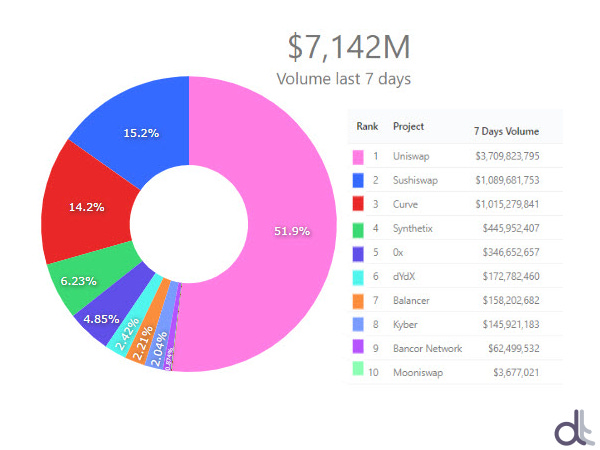
Task: Click the indigo 0x legend swatch
Action: pyautogui.click(x=358, y=254)
